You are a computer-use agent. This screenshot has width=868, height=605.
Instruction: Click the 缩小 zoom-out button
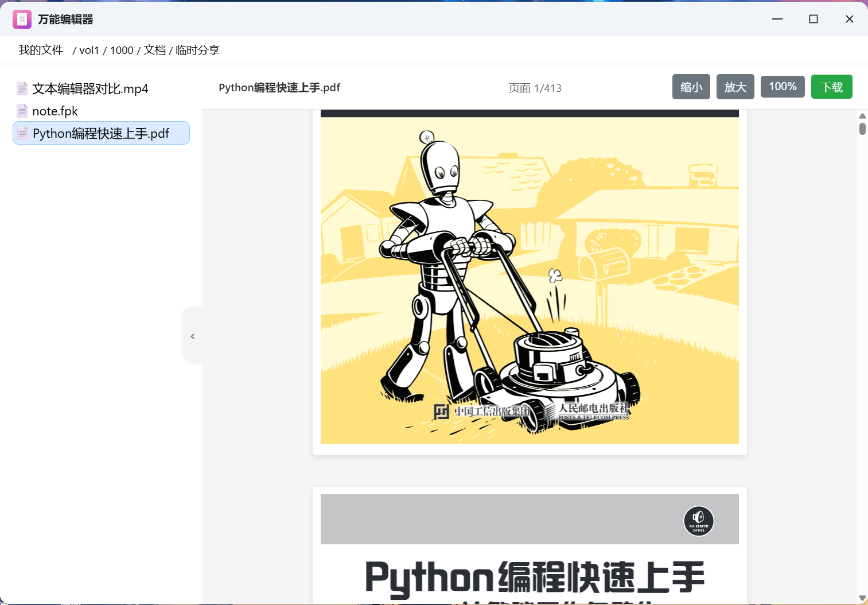(x=691, y=86)
